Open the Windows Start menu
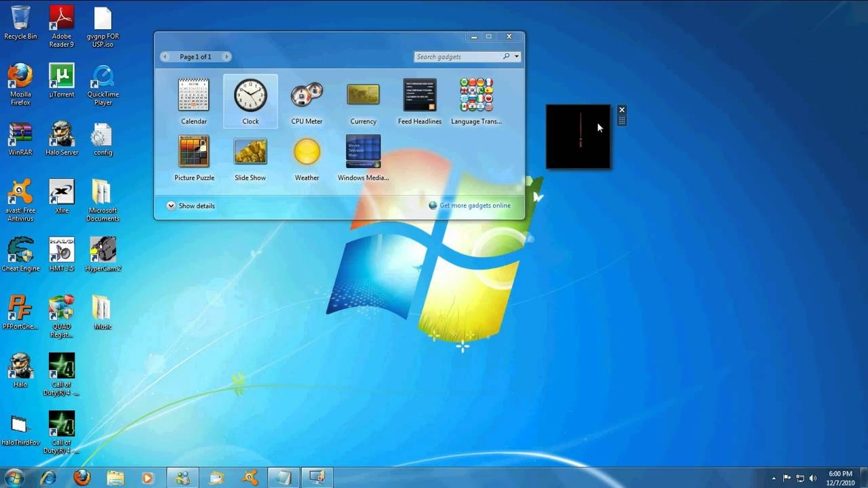 coord(14,477)
